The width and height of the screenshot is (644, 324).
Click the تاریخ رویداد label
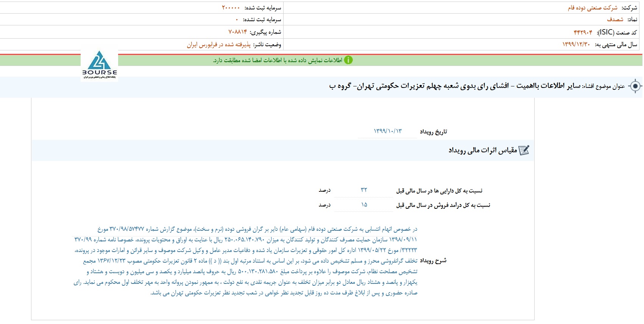coord(433,131)
